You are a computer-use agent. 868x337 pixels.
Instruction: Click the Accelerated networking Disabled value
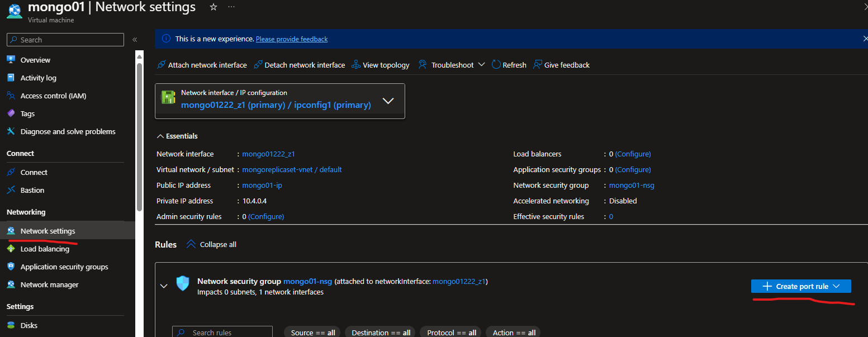pyautogui.click(x=623, y=201)
